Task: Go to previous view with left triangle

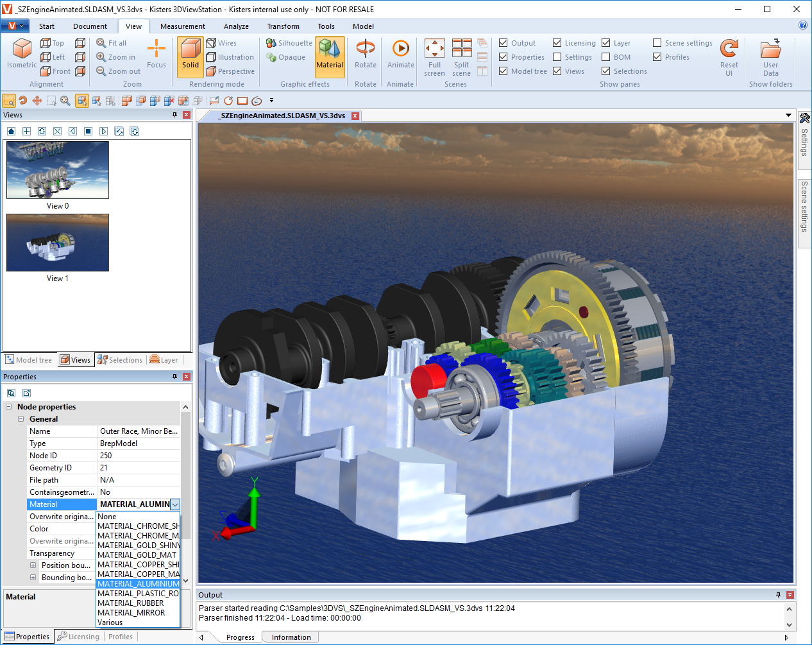Action: click(73, 131)
